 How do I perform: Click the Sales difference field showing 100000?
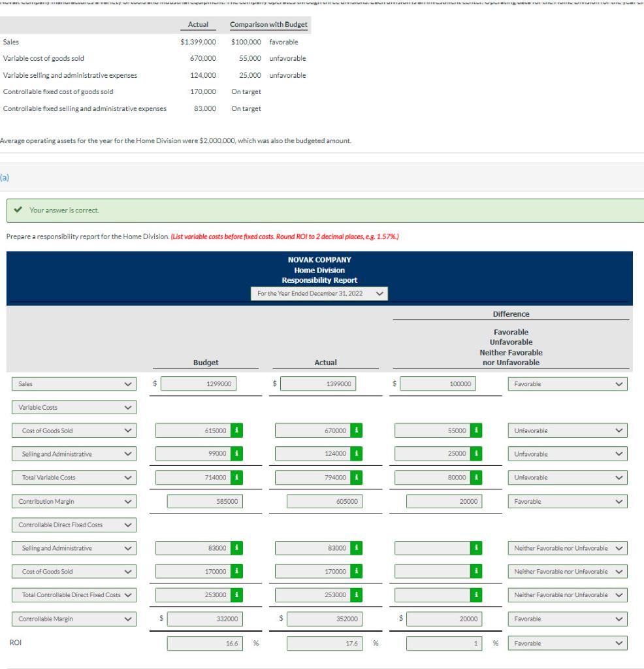pyautogui.click(x=438, y=383)
